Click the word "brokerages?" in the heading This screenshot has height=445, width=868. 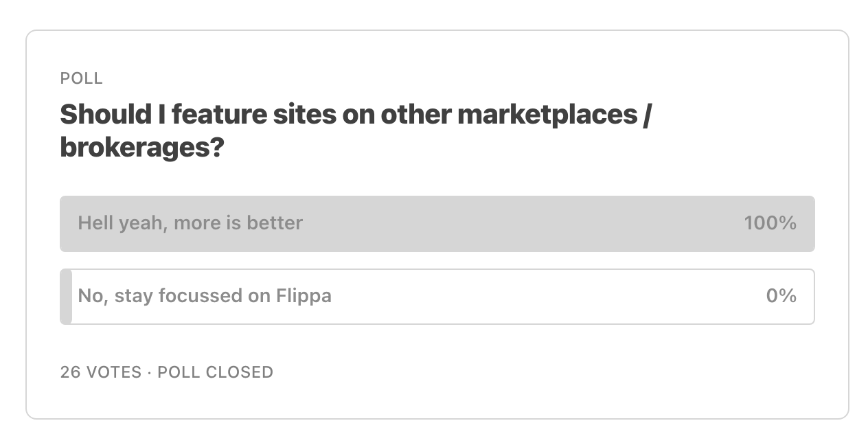(x=142, y=147)
